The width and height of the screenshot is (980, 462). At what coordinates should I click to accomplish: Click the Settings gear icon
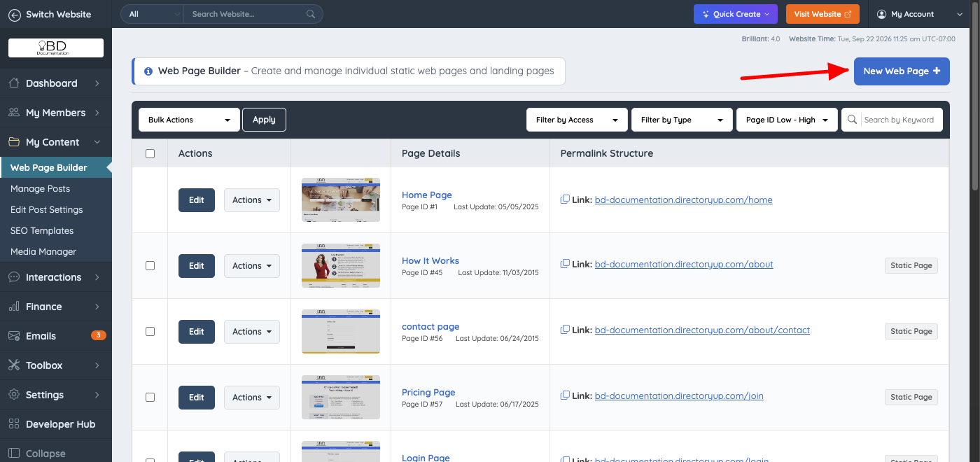point(14,395)
